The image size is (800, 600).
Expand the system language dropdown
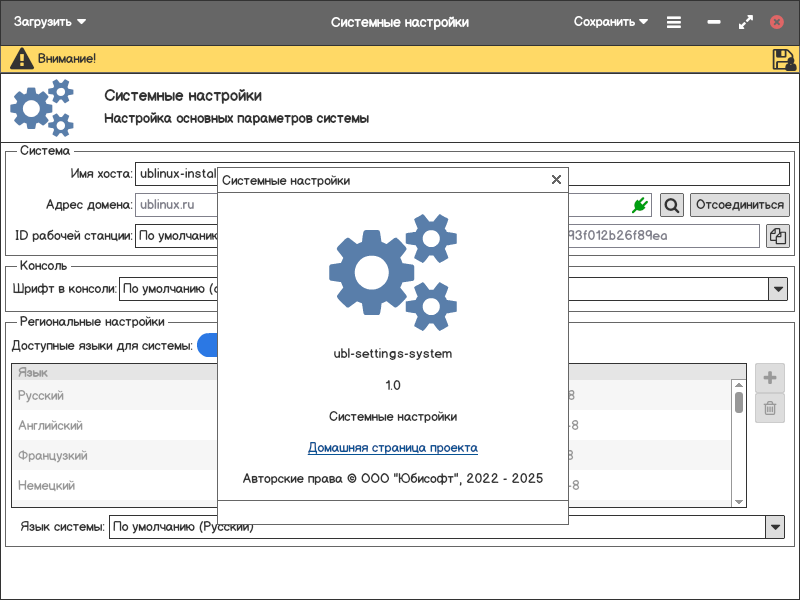(x=775, y=526)
